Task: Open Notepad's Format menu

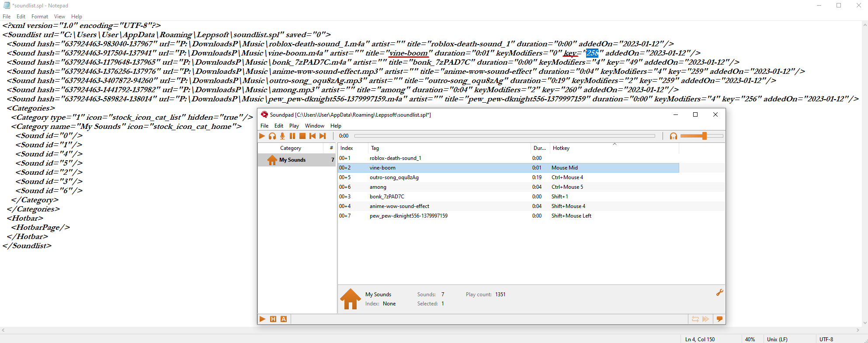Action: [x=40, y=17]
